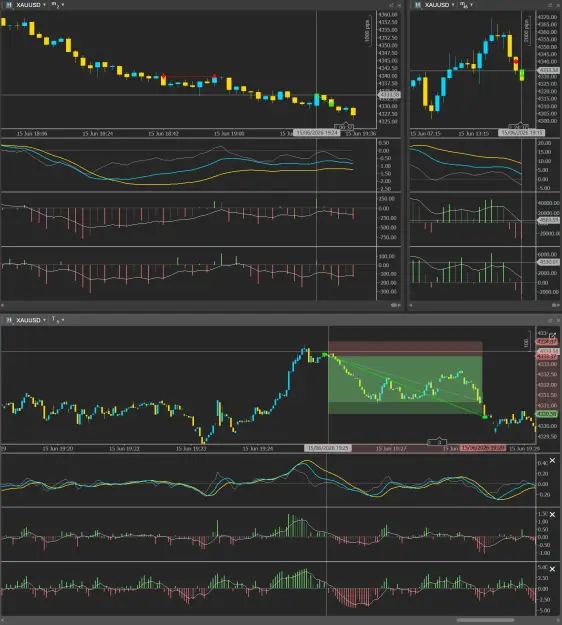Open the position in new window icon on bottom chart
Viewport: 562px width, 625px height.
pos(552,336)
